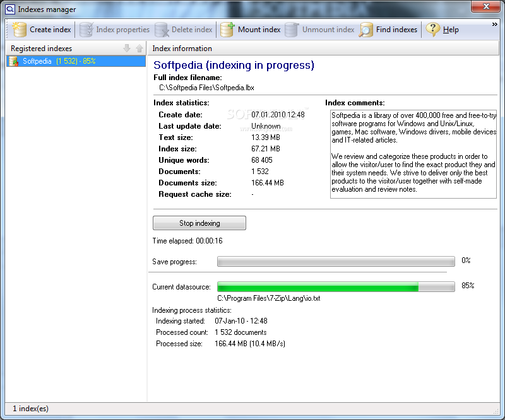
Task: Click Processed count value 1 532 documents
Action: tap(241, 332)
